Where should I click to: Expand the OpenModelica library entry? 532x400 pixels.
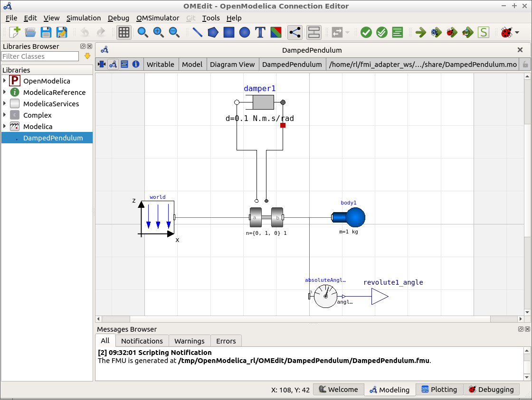[5, 81]
